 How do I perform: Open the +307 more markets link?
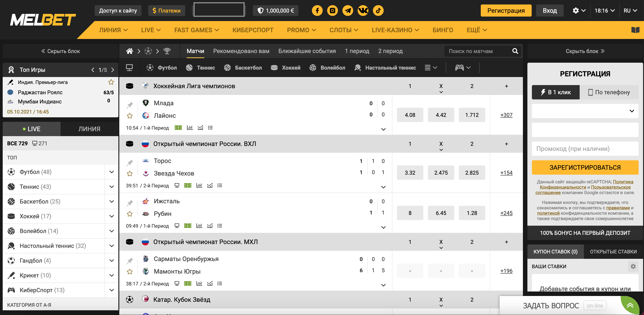click(506, 115)
